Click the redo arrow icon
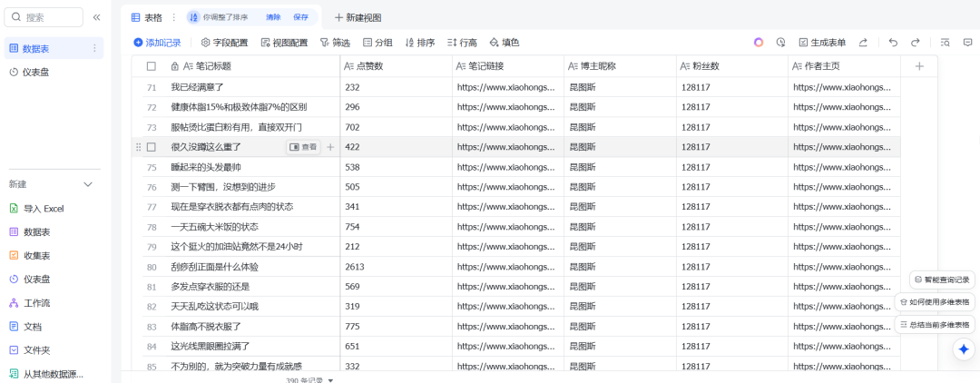This screenshot has width=980, height=383. 916,43
